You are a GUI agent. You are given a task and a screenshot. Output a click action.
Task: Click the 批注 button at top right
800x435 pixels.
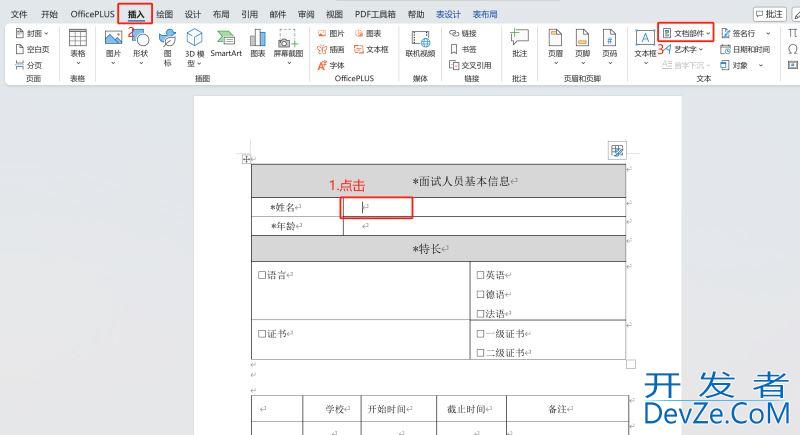pyautogui.click(x=768, y=14)
